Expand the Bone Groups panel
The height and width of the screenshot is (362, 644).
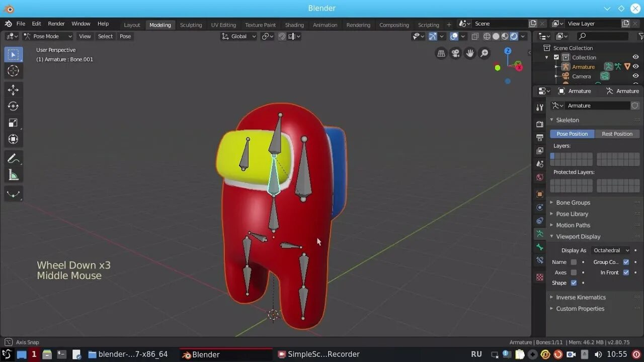click(x=573, y=203)
